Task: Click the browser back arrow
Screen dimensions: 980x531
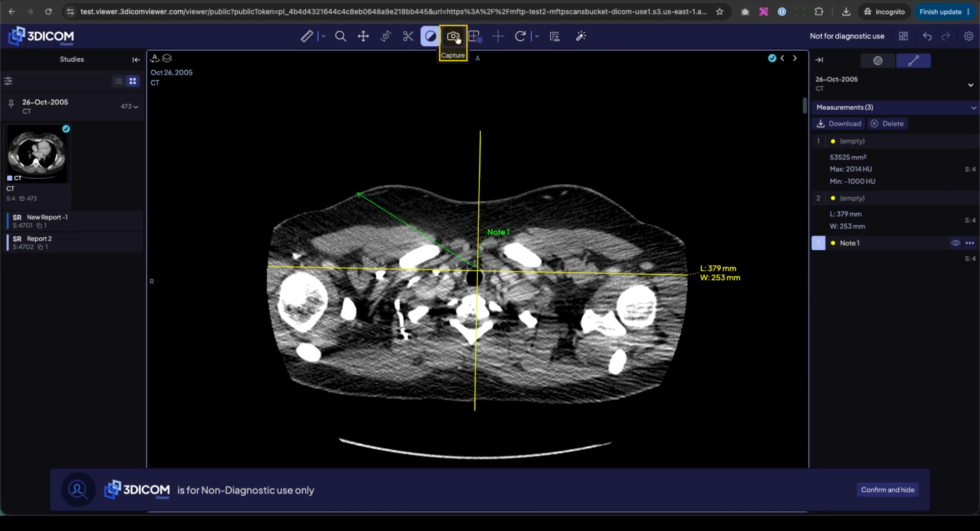Action: point(12,12)
